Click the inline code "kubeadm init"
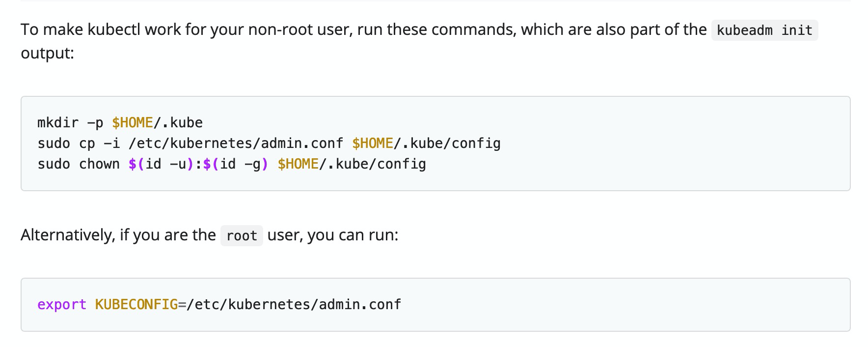The width and height of the screenshot is (868, 347). coord(764,30)
